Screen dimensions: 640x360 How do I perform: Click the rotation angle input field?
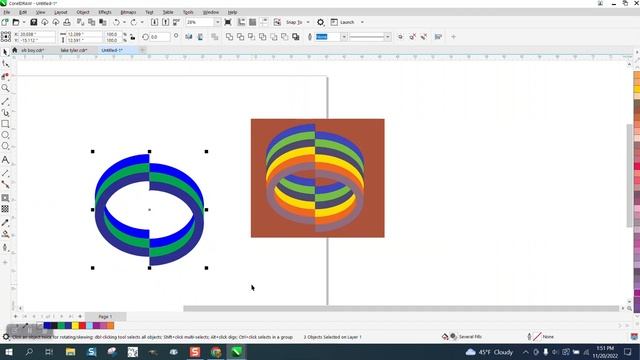pos(160,37)
